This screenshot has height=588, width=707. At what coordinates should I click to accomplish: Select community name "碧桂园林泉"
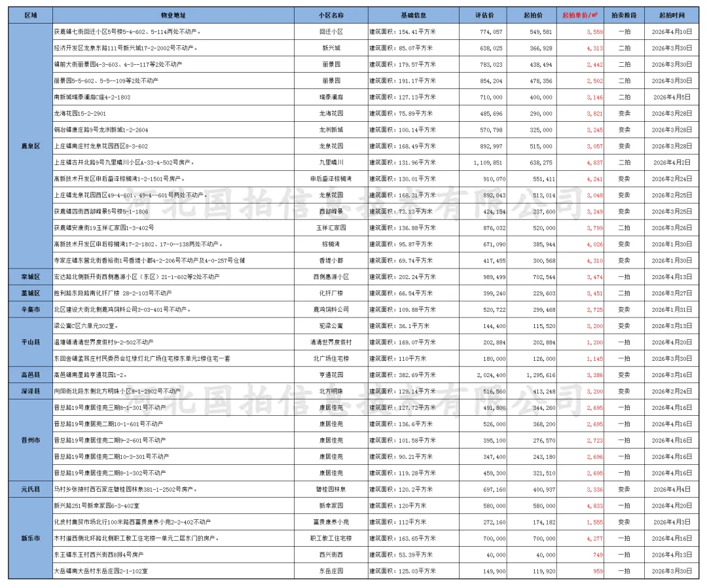pos(331,489)
